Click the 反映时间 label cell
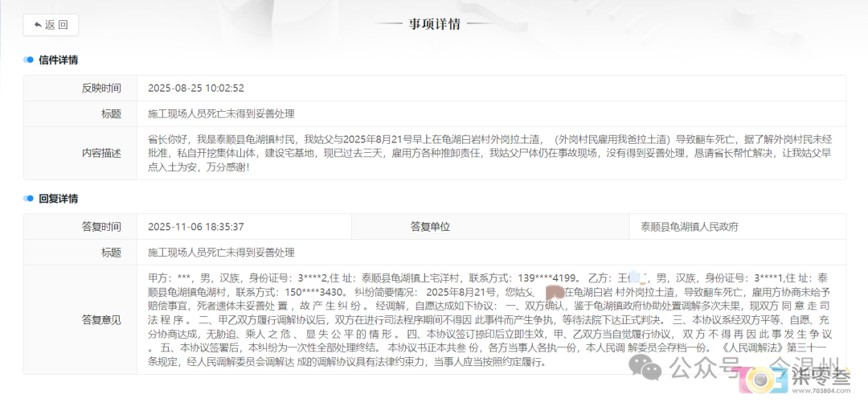This screenshot has height=403, width=868. point(101,88)
